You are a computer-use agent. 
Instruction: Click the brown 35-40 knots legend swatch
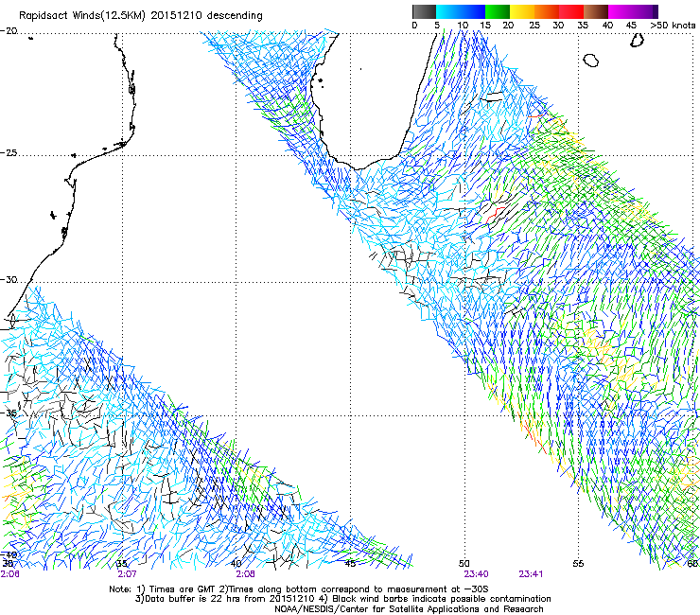pyautogui.click(x=596, y=11)
